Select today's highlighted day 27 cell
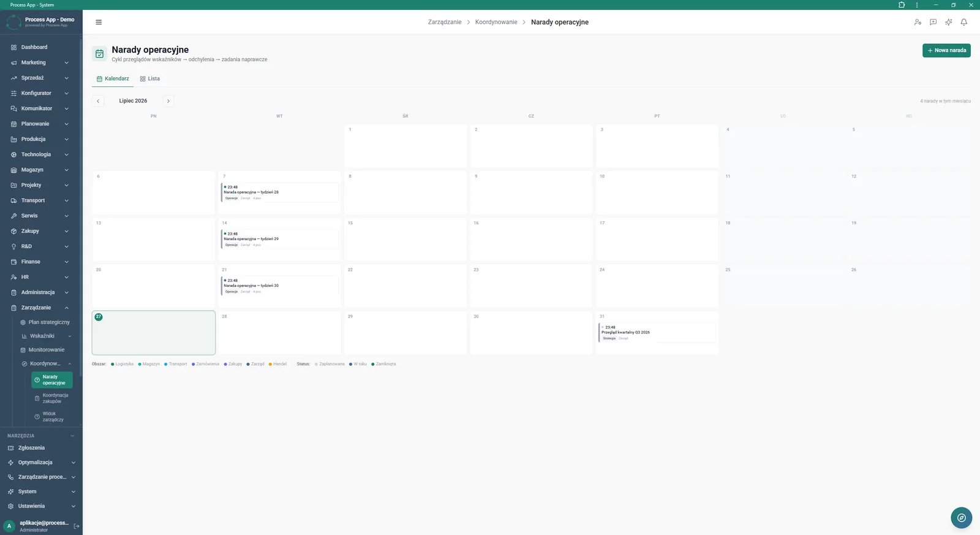Screen dimensions: 980x535 pyautogui.click(x=154, y=333)
